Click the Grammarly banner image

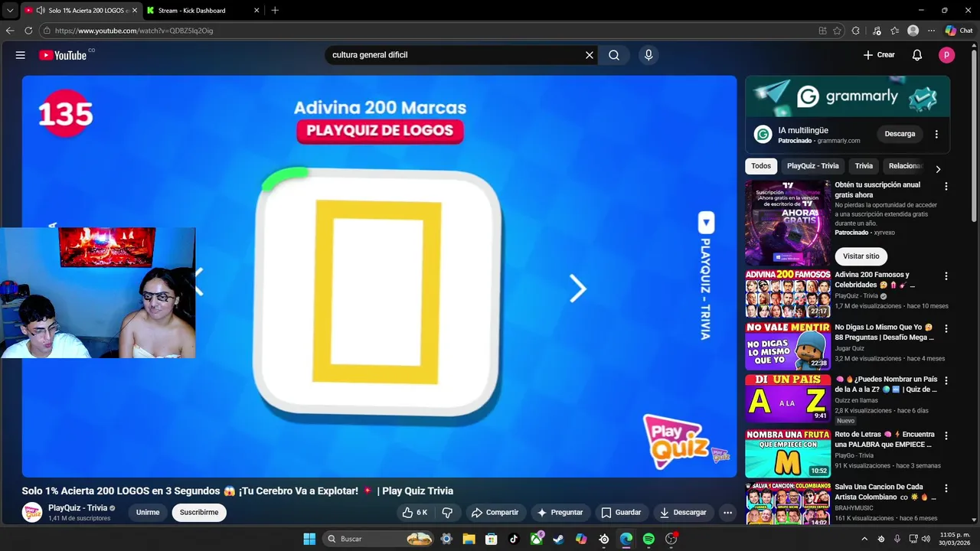848,96
